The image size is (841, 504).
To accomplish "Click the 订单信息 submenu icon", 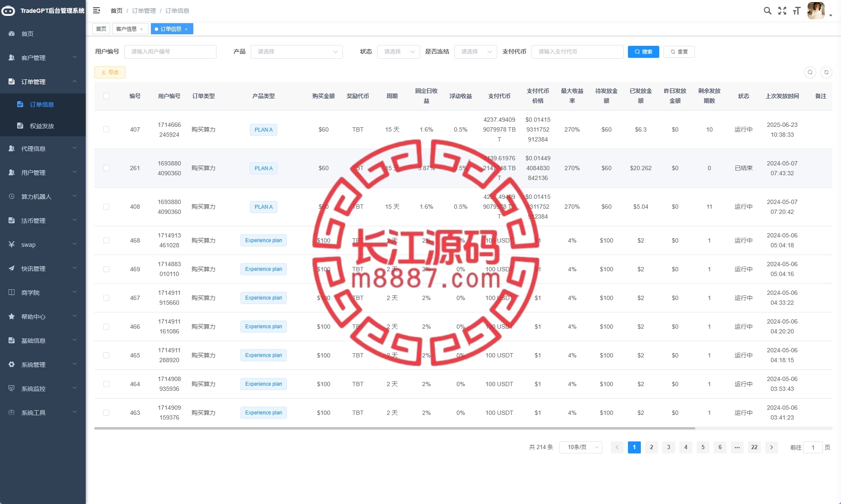I will 20,104.
